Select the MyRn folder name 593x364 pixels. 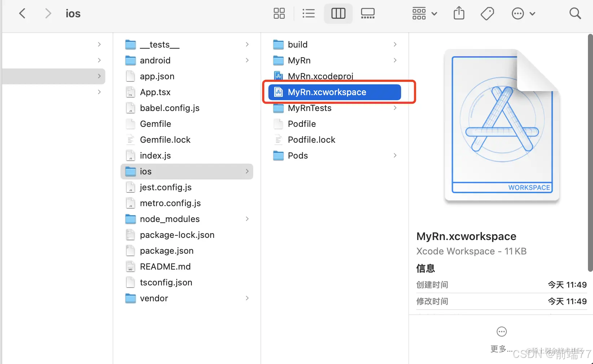299,61
